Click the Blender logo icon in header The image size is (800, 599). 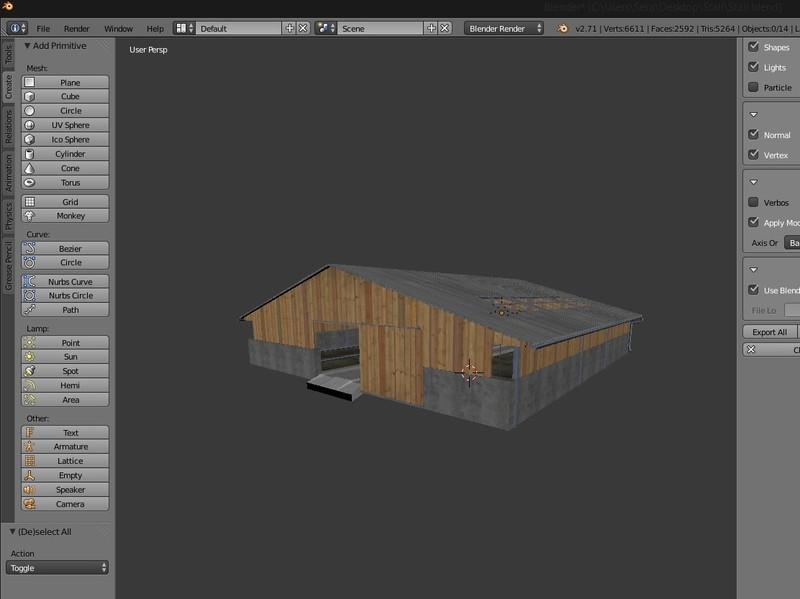563,29
